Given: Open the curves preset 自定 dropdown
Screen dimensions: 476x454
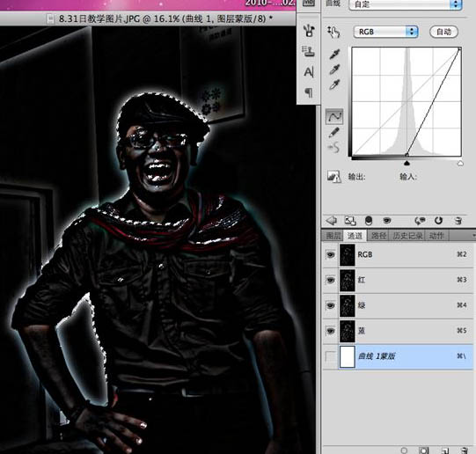Looking at the screenshot, I should click(x=406, y=4).
